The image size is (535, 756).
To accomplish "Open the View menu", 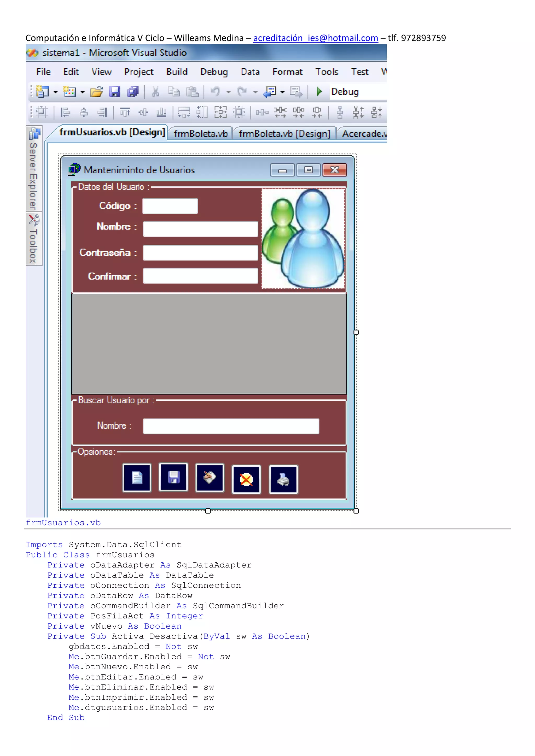I will point(101,72).
